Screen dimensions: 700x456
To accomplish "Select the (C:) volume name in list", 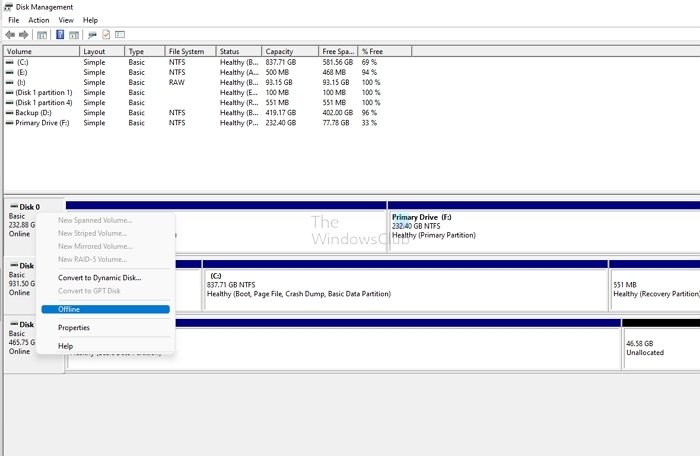I will pyautogui.click(x=22, y=63).
